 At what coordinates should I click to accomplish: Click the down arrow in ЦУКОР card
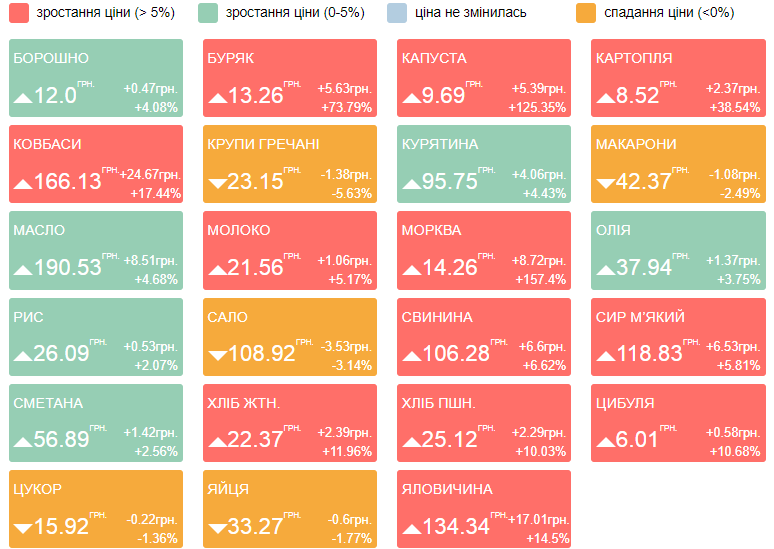[x=23, y=527]
